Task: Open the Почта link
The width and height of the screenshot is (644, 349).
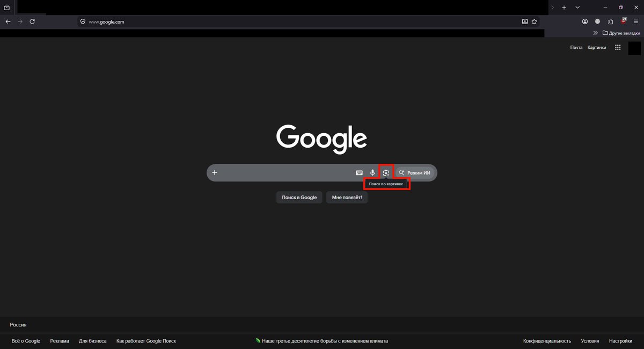Action: [576, 47]
